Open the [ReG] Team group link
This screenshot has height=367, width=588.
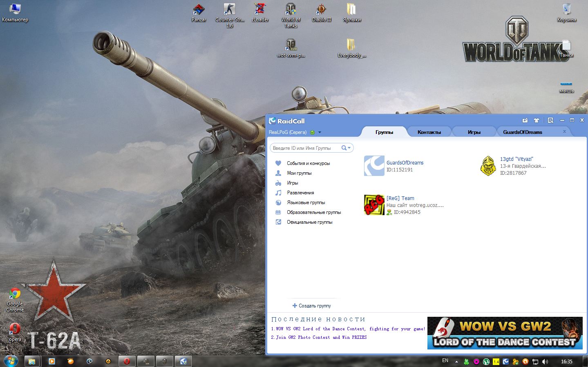400,198
